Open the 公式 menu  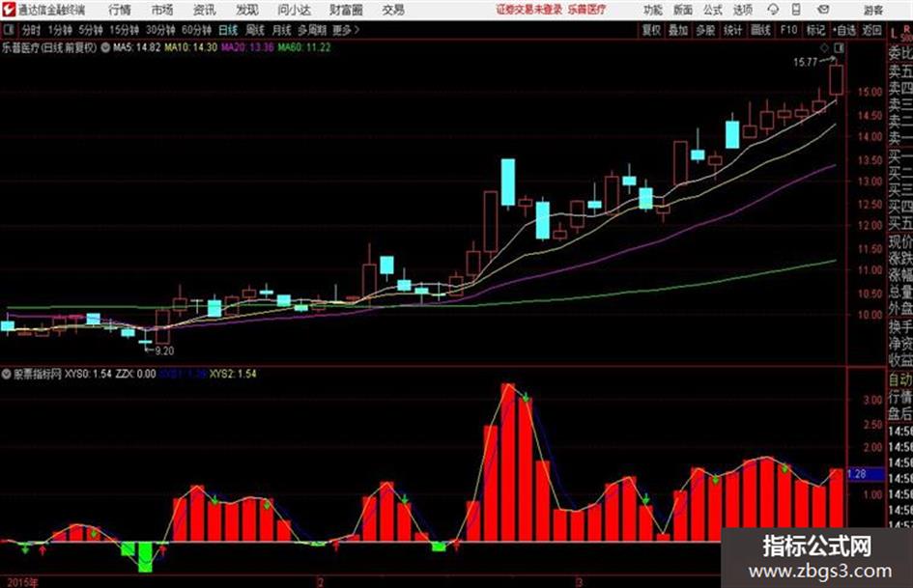click(713, 10)
